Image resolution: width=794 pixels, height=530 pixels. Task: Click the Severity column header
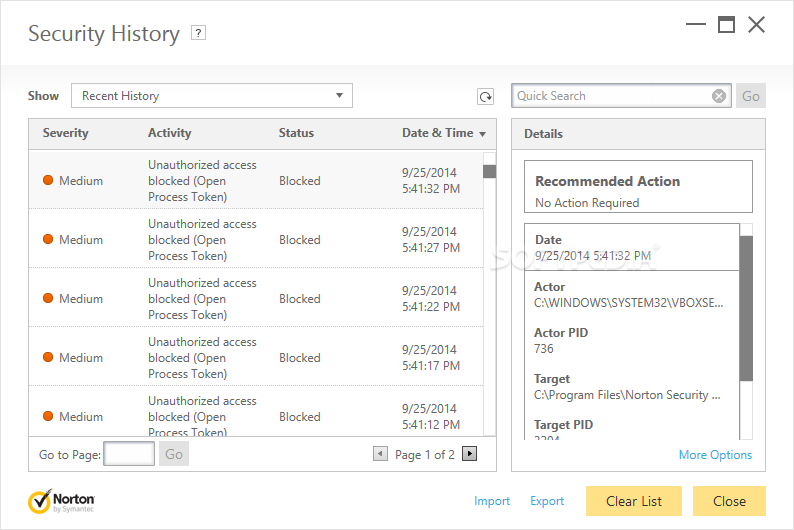(x=66, y=133)
